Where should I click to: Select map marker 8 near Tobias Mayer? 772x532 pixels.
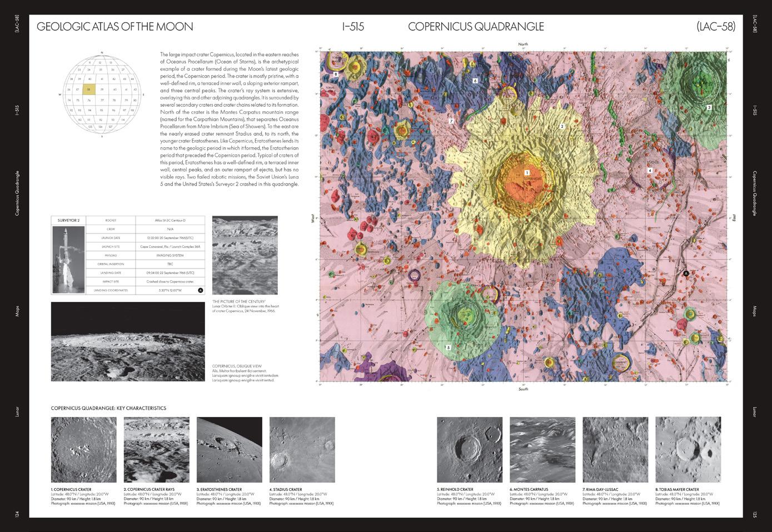(336, 73)
